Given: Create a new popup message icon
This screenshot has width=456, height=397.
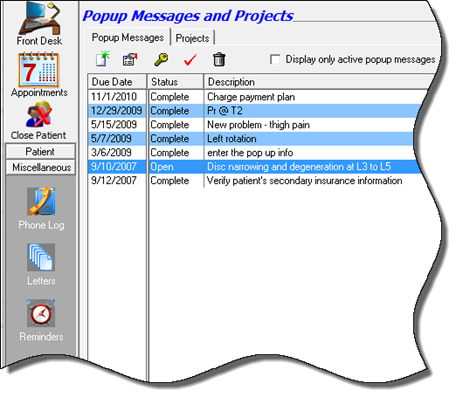Looking at the screenshot, I should click(x=103, y=59).
